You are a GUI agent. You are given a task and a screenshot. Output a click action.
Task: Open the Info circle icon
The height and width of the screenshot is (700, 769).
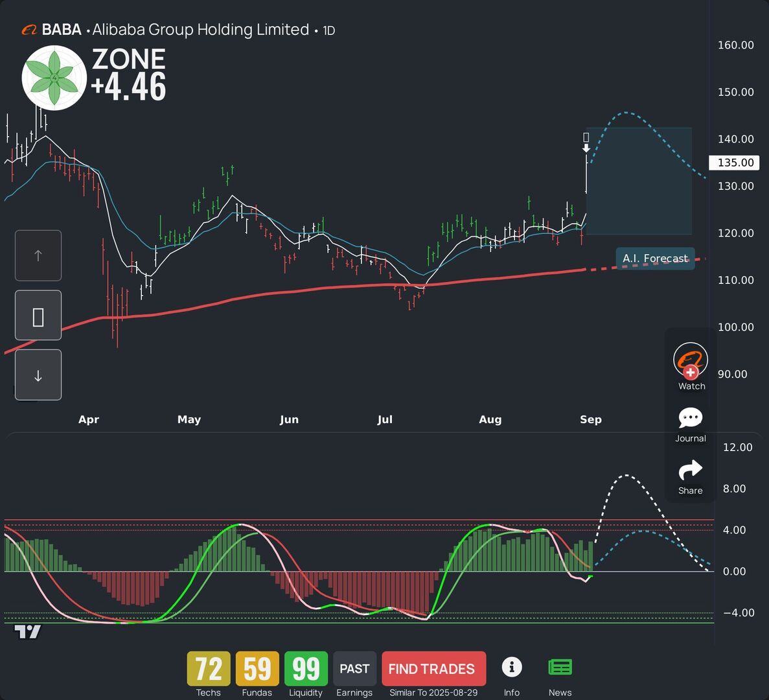click(512, 667)
